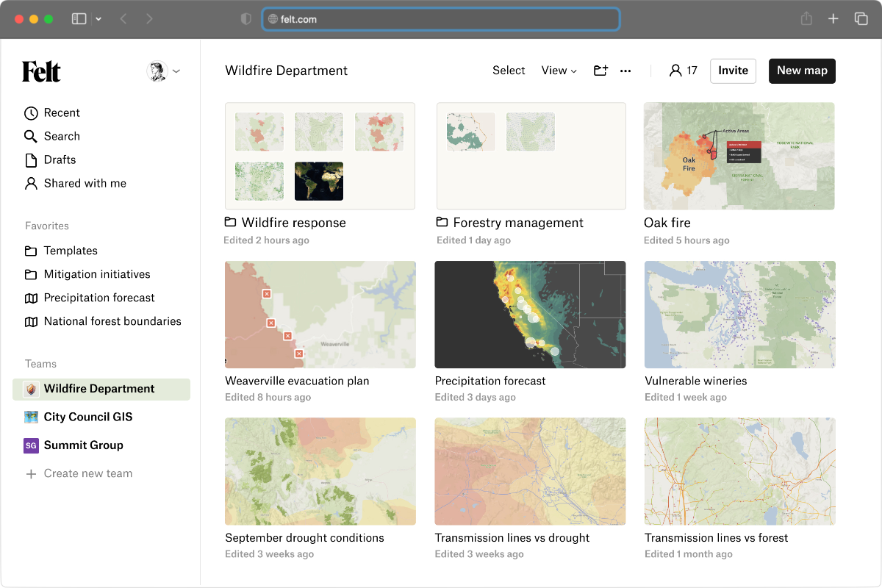This screenshot has width=882, height=588.
Task: Open the Precipitation forecast map card thumbnail
Action: pos(531,315)
